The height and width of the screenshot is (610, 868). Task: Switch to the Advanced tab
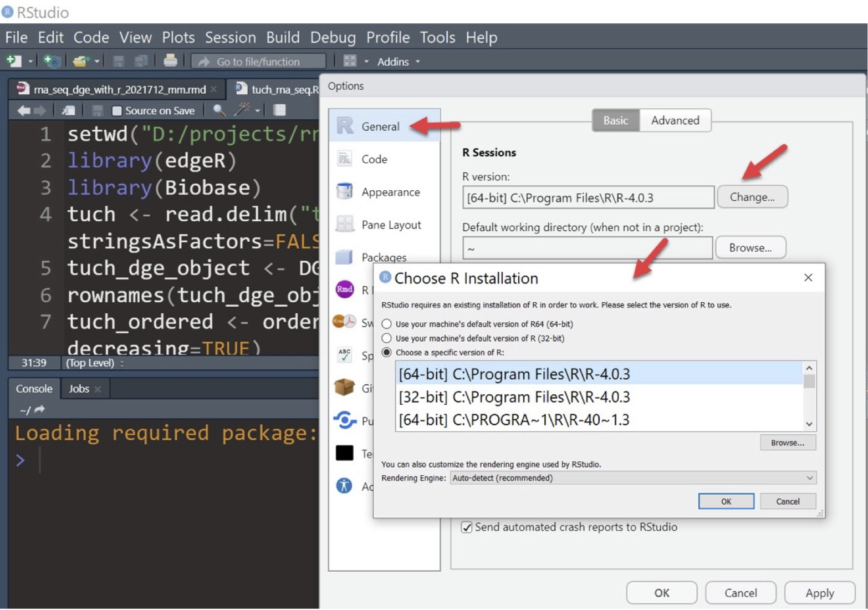tap(675, 120)
